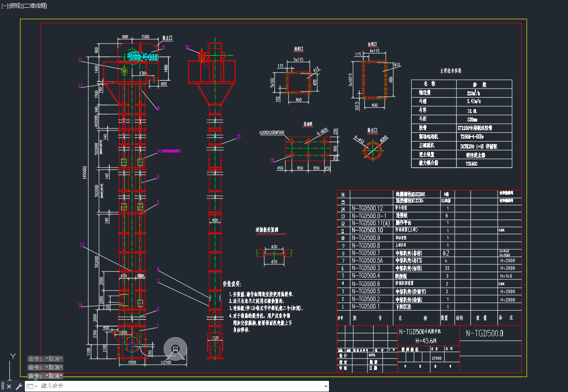Select the H=45.6M title block text

coord(426,341)
